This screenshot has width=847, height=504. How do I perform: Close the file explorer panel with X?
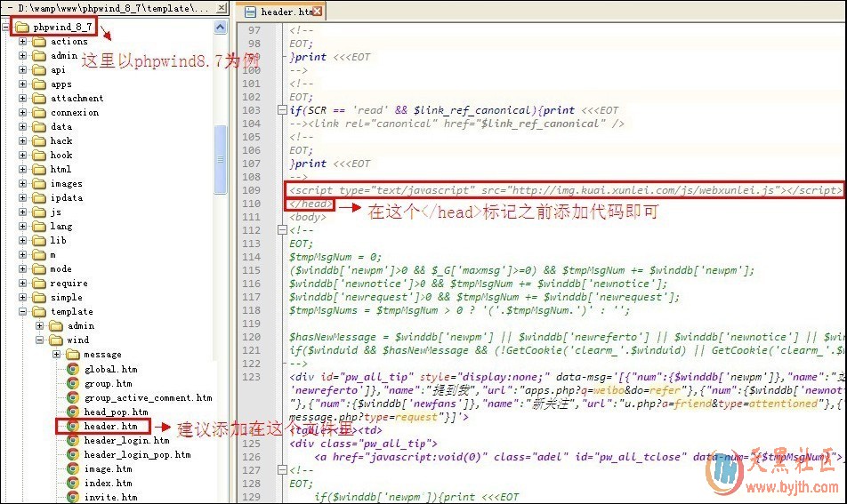[222, 9]
